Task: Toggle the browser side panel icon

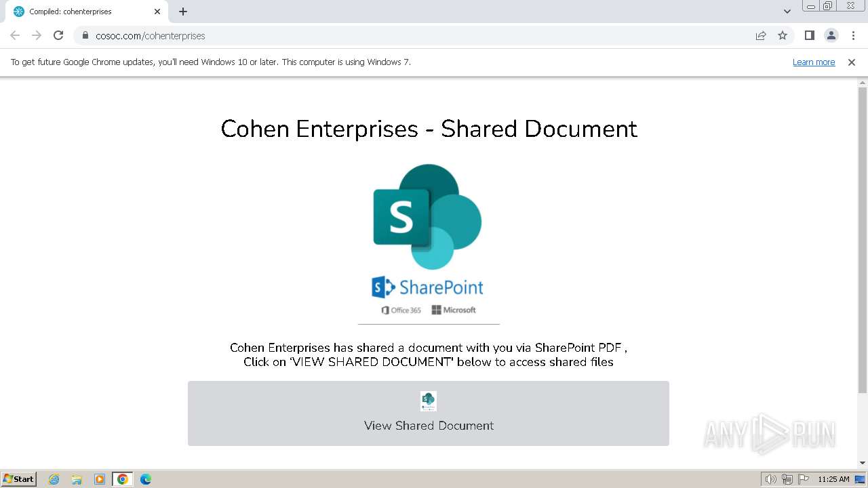Action: tap(809, 35)
